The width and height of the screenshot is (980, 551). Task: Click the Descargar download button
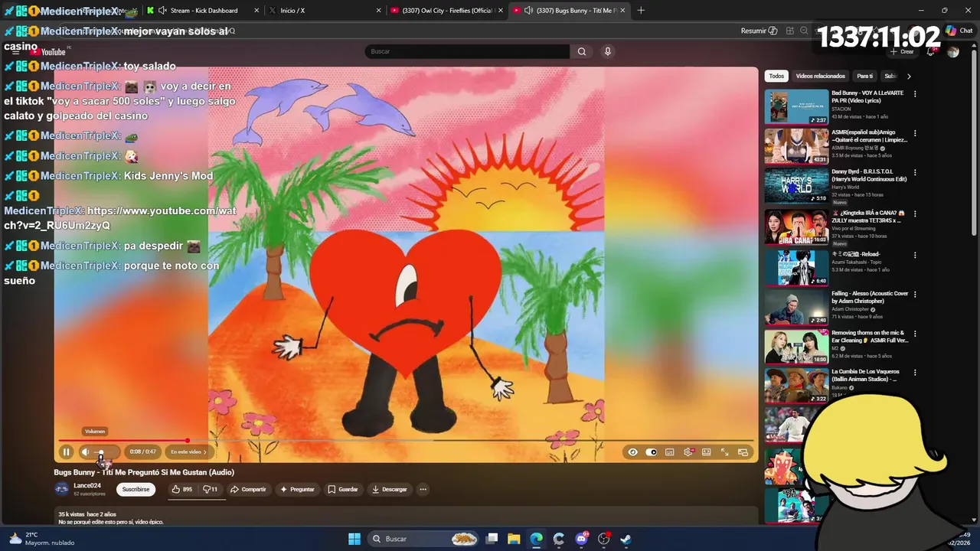(x=390, y=489)
